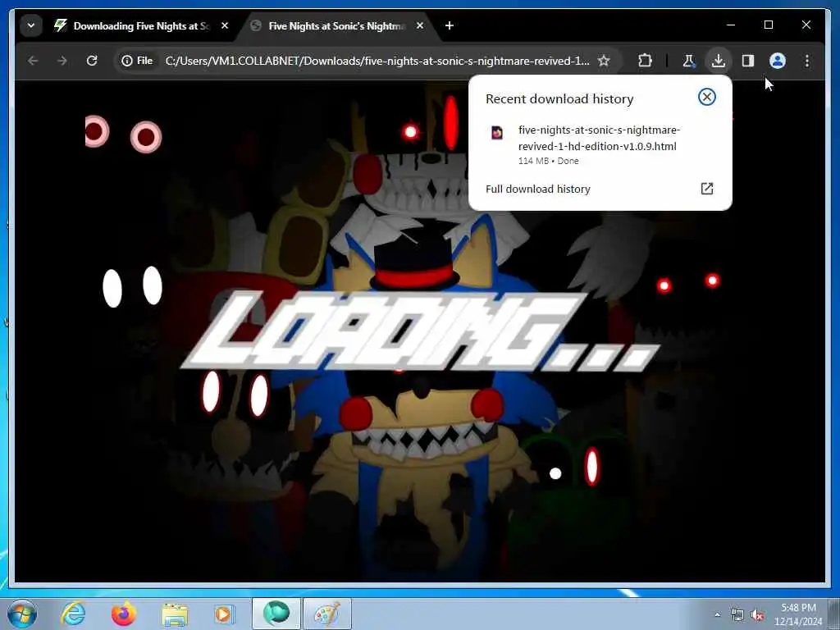Image resolution: width=840 pixels, height=630 pixels.
Task: Click the external-link icon for download history
Action: click(706, 189)
